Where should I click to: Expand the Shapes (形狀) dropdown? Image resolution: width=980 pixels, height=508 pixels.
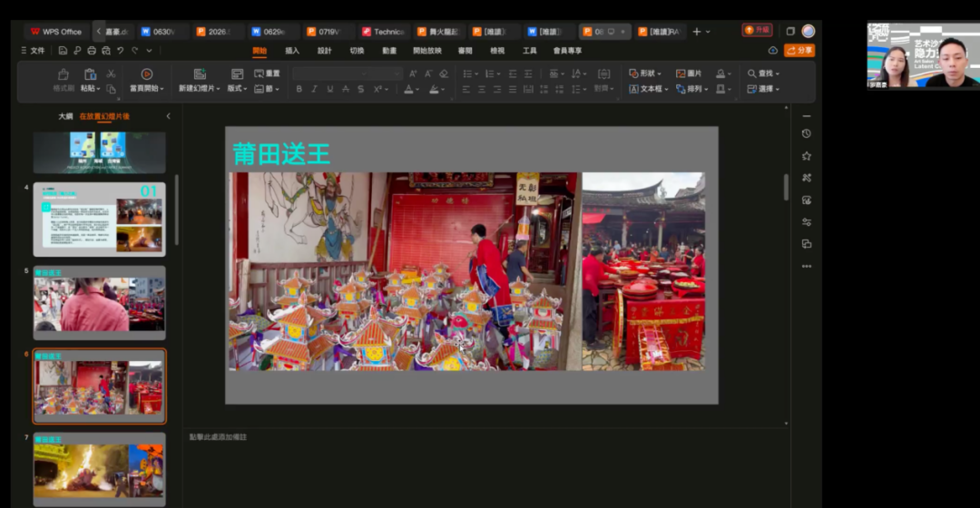[x=645, y=73]
